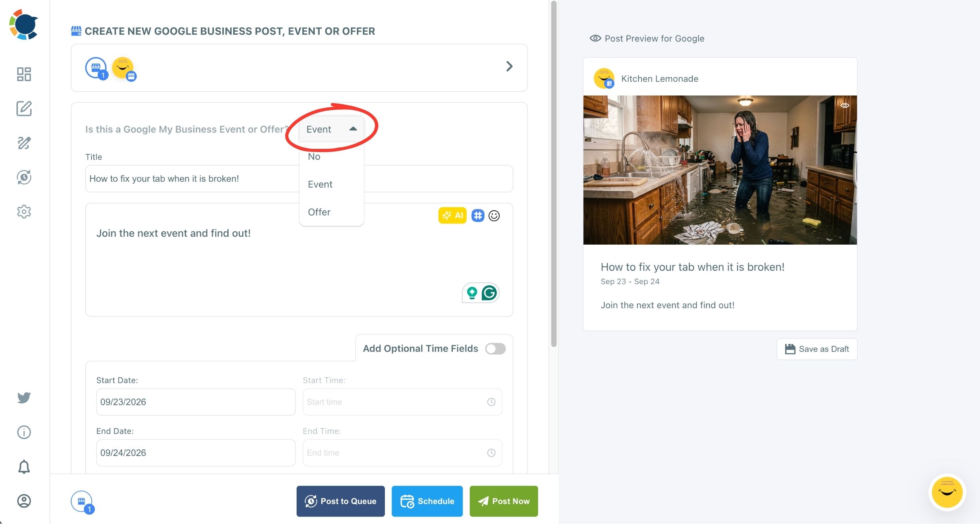Click the Twitter bird icon in sidebar
Screen dimensions: 980x524
pos(24,398)
